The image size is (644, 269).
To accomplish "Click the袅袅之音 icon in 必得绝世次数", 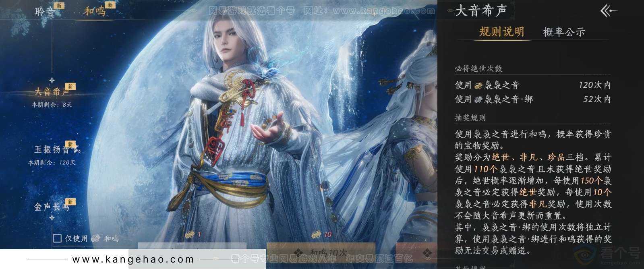I will coord(478,85).
